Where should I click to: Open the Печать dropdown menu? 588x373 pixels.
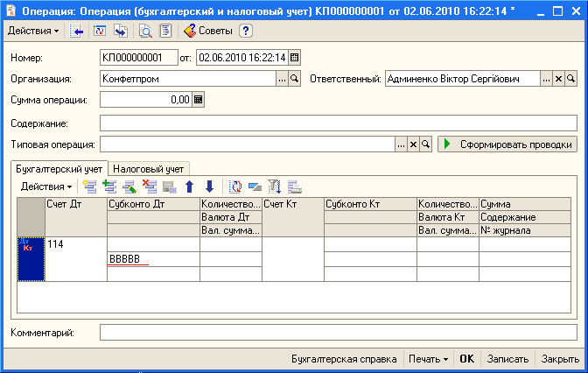coord(428,359)
